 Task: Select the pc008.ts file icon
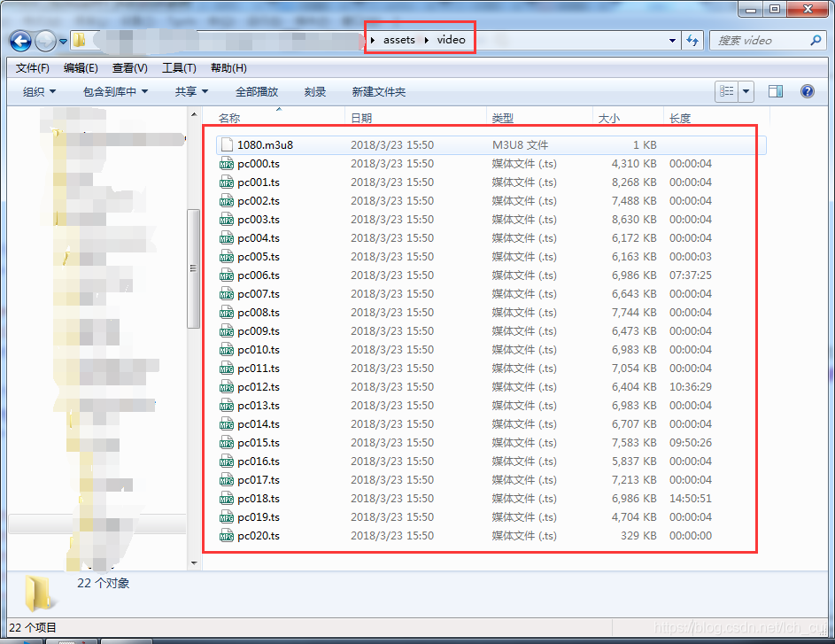point(227,313)
